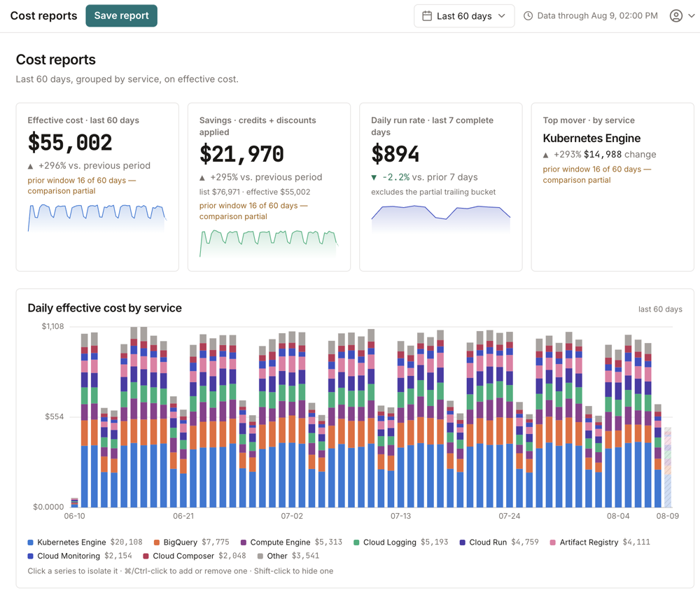
Task: Click the purple daily run rate sparkline
Action: (440, 218)
